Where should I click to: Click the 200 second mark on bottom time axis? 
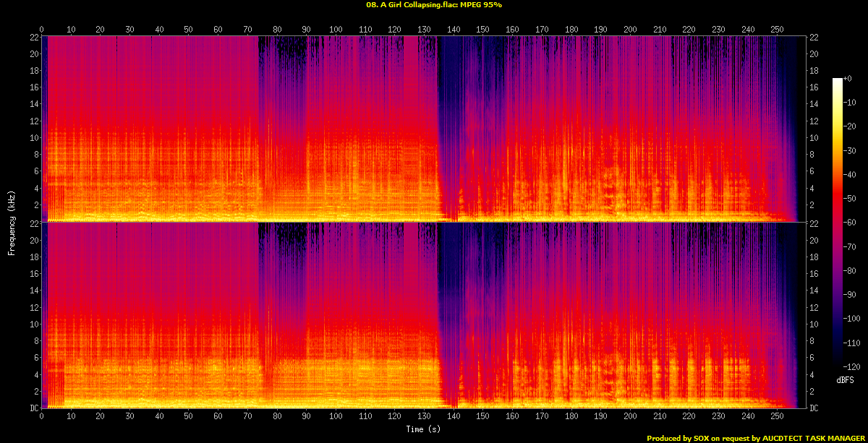click(630, 416)
